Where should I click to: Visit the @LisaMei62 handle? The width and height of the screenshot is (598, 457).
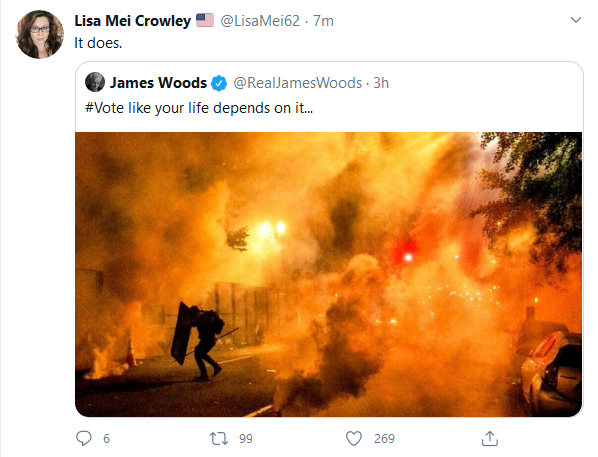click(x=260, y=21)
